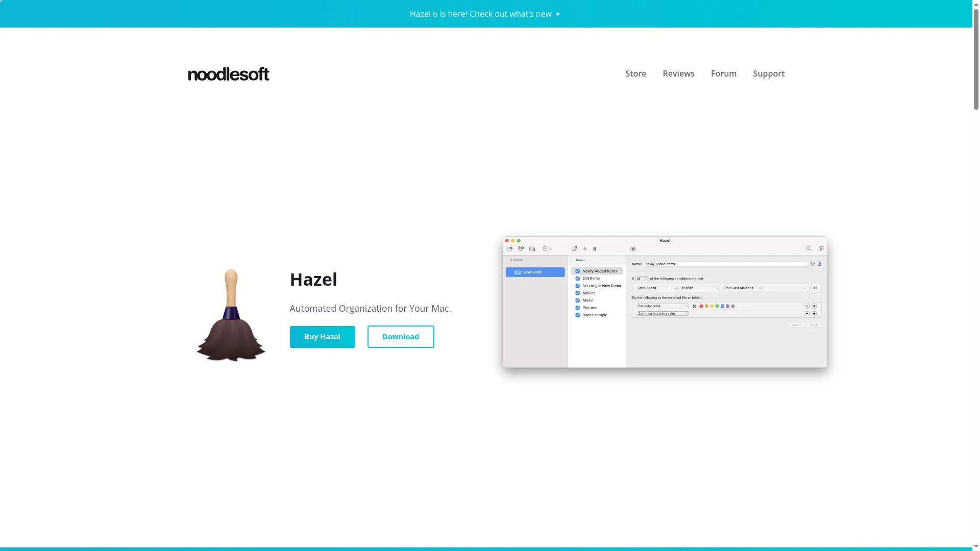Screen dimensions: 980x551
Task: Click the pause rules icon in Hazel toolbar
Action: [x=595, y=249]
